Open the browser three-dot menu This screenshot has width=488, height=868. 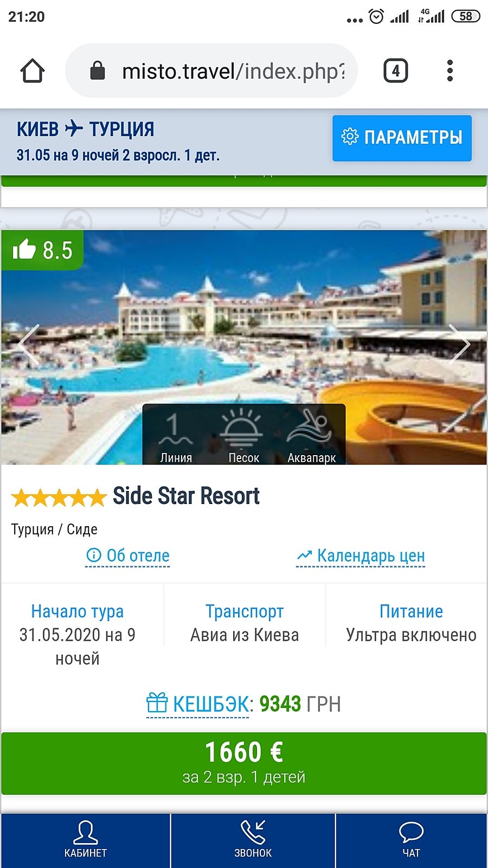point(450,71)
